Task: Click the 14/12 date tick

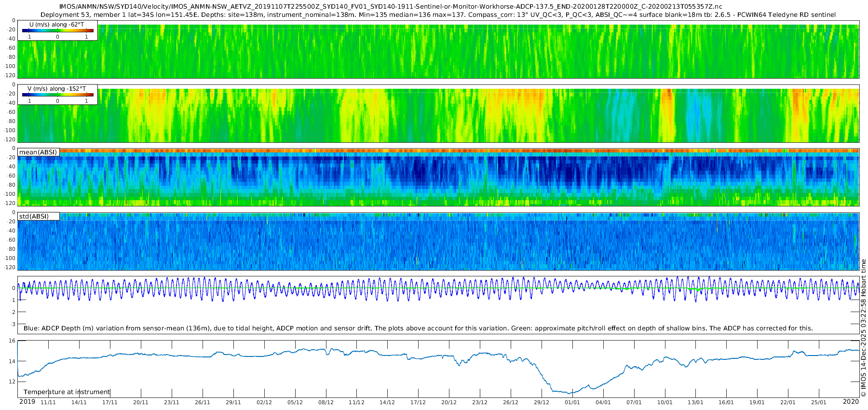Action: pyautogui.click(x=387, y=402)
